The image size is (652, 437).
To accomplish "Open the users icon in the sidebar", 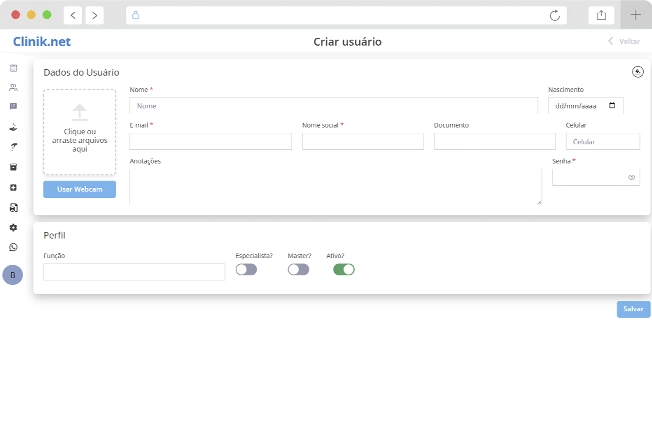I will [13, 87].
